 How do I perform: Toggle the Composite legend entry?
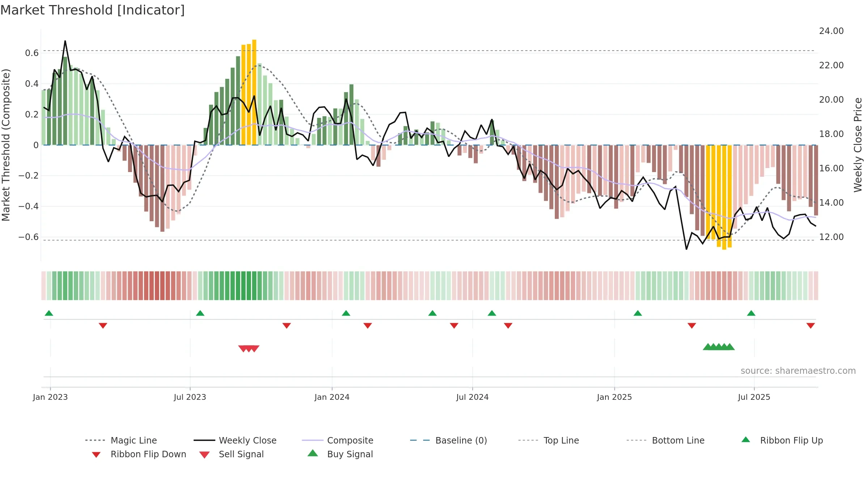coord(337,440)
